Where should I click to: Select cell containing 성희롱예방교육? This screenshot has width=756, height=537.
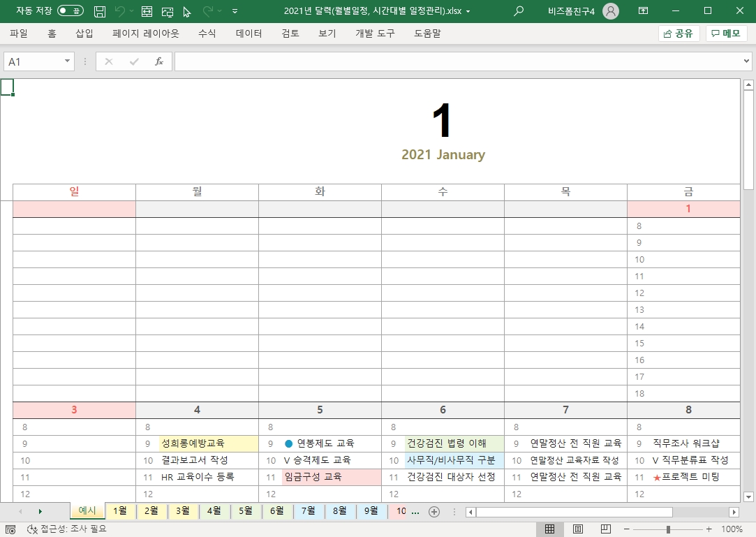tap(209, 443)
